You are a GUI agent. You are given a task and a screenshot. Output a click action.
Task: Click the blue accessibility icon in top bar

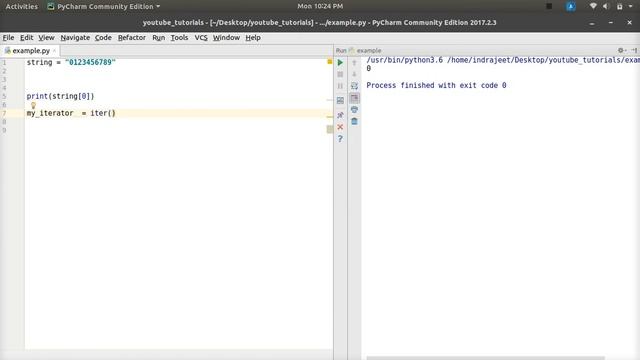pyautogui.click(x=571, y=7)
